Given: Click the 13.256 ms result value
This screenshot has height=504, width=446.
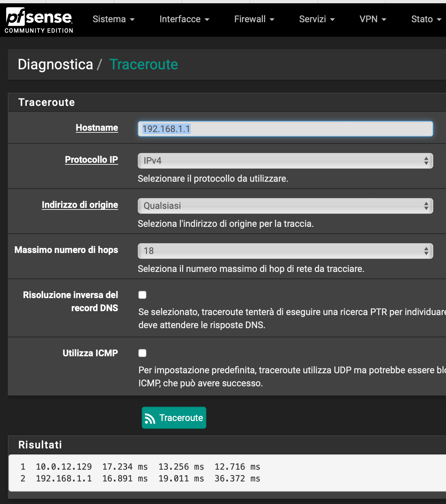Looking at the screenshot, I should [181, 467].
